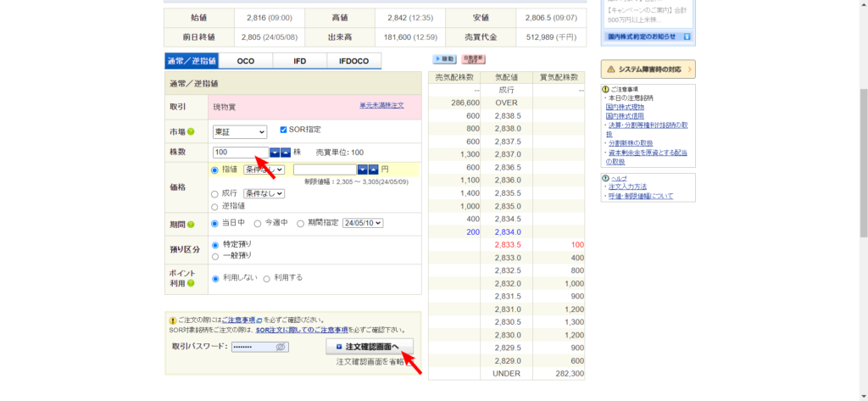Click the 市場 help question-mark icon

(x=191, y=131)
